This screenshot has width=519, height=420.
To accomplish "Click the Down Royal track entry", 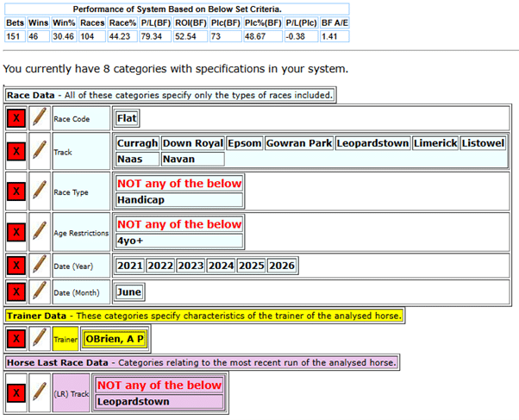I will click(x=193, y=143).
